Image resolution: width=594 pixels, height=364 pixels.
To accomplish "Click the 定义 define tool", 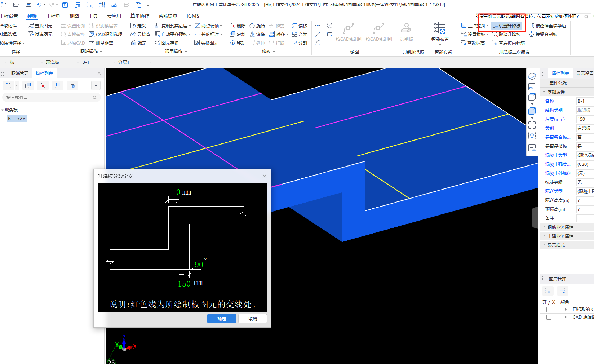I will click(138, 26).
